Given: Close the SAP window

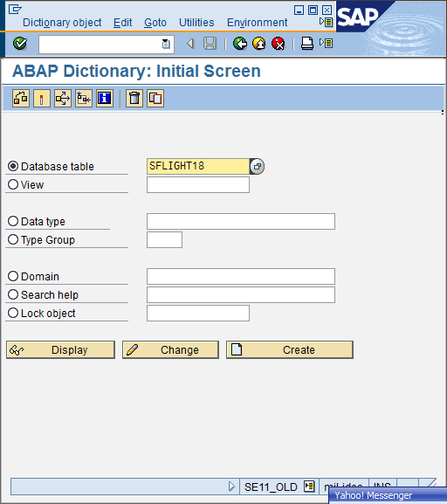Looking at the screenshot, I should coord(327,10).
